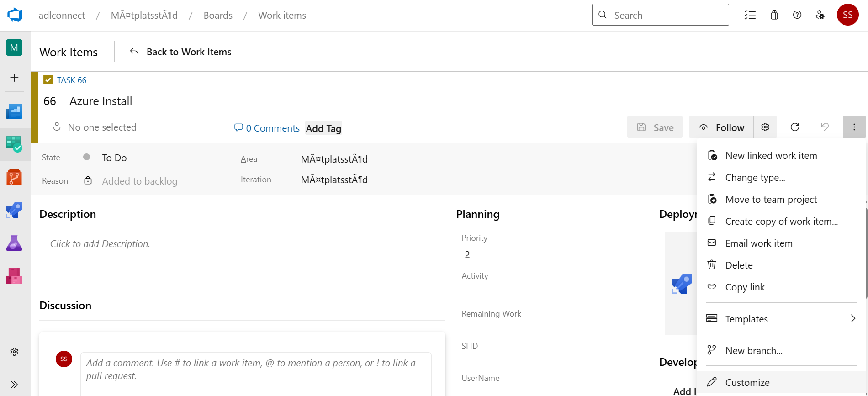Close the more actions ellipsis menu

point(854,127)
